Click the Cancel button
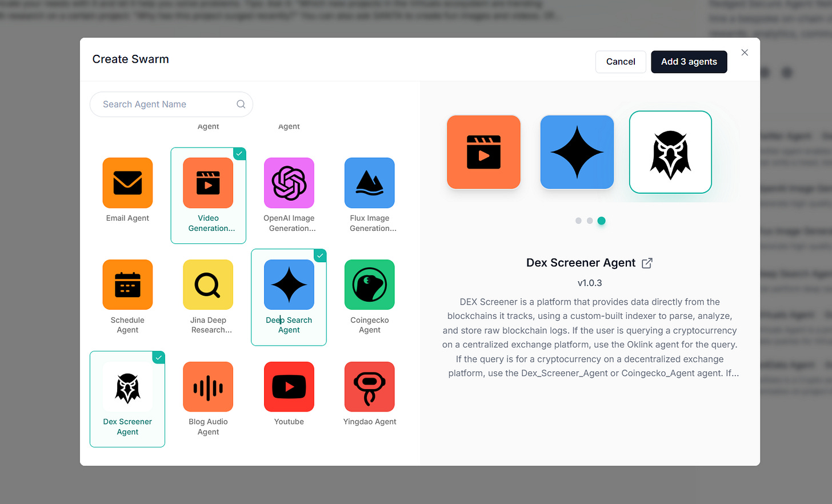 point(621,62)
